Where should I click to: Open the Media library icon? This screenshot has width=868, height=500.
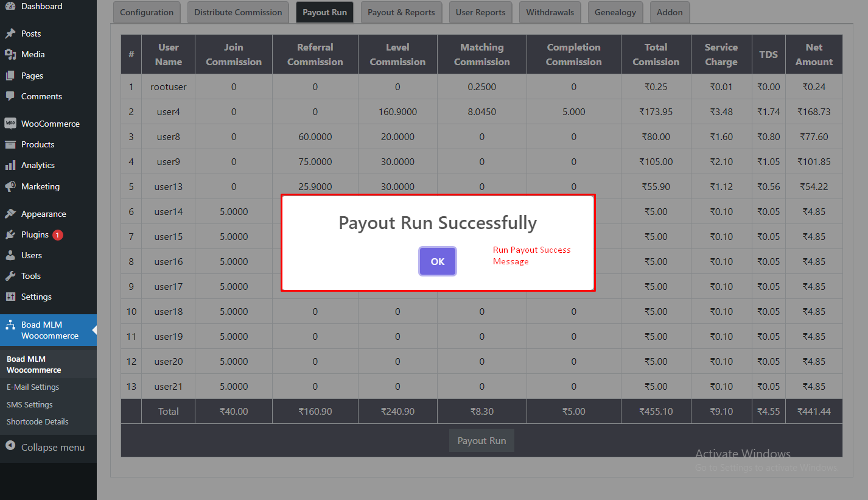[x=12, y=54]
